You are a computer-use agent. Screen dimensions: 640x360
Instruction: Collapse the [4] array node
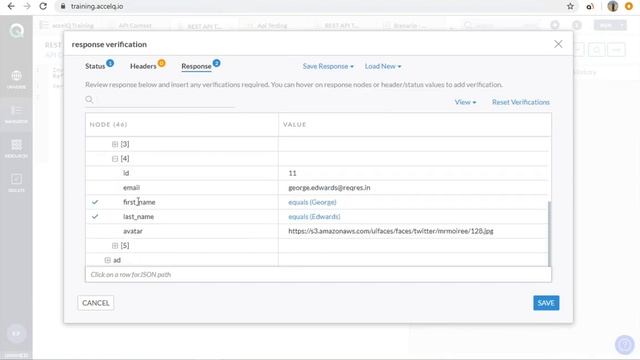[115, 159]
